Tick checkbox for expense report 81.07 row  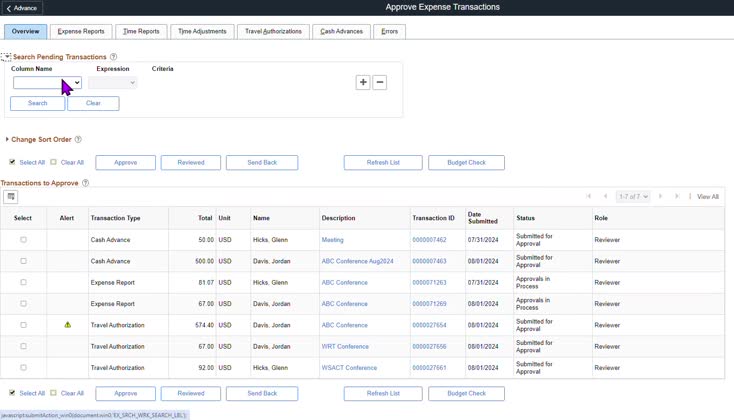click(x=23, y=282)
